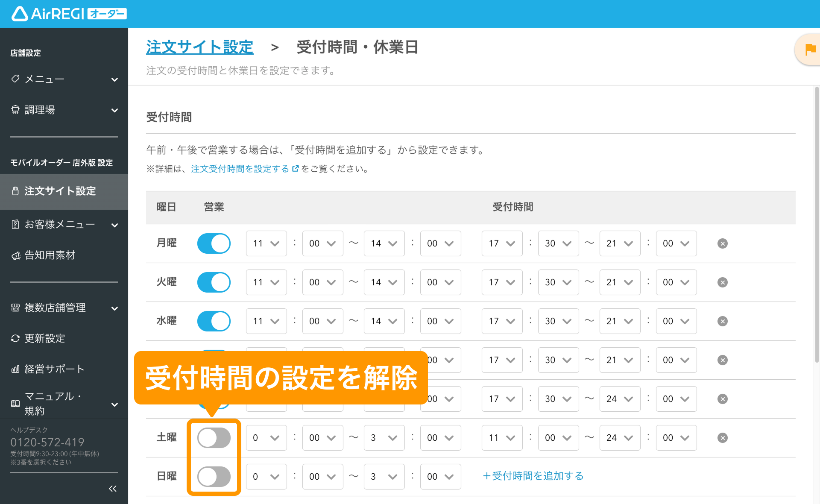Click the megaphone icon beside 告知用素材
This screenshot has height=504, width=820.
pyautogui.click(x=15, y=255)
